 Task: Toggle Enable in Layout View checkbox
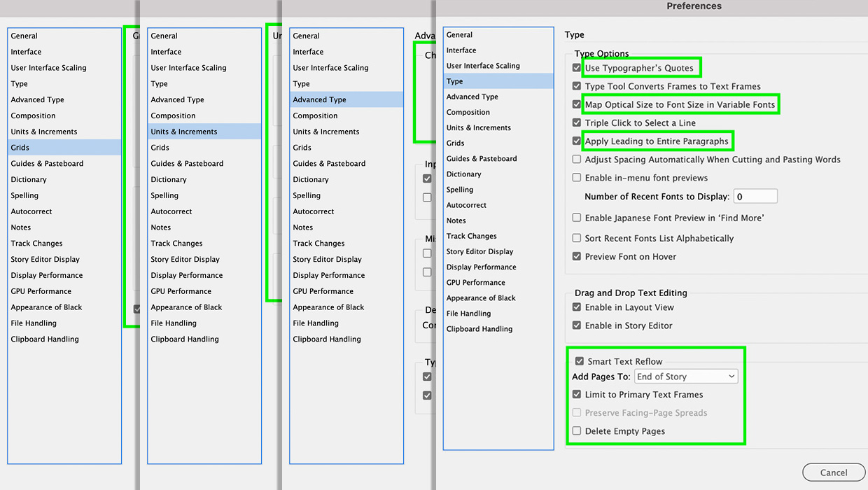pyautogui.click(x=577, y=307)
